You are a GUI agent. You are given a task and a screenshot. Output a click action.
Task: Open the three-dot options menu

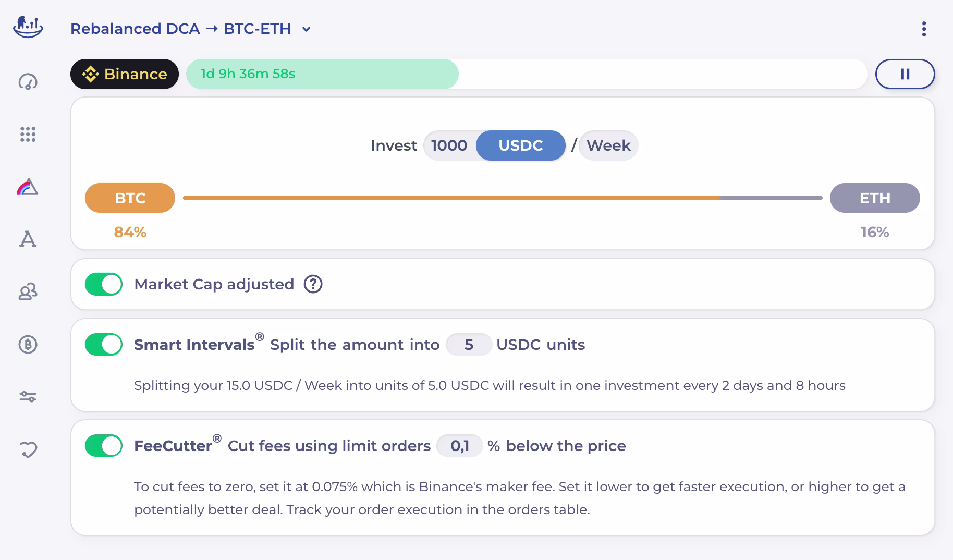pos(924,29)
